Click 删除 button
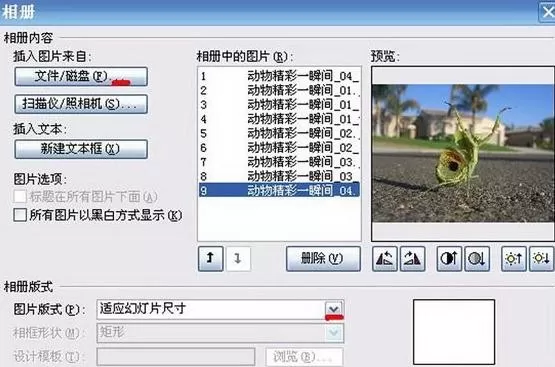Viewport: 555px width, 367px height. pyautogui.click(x=323, y=259)
